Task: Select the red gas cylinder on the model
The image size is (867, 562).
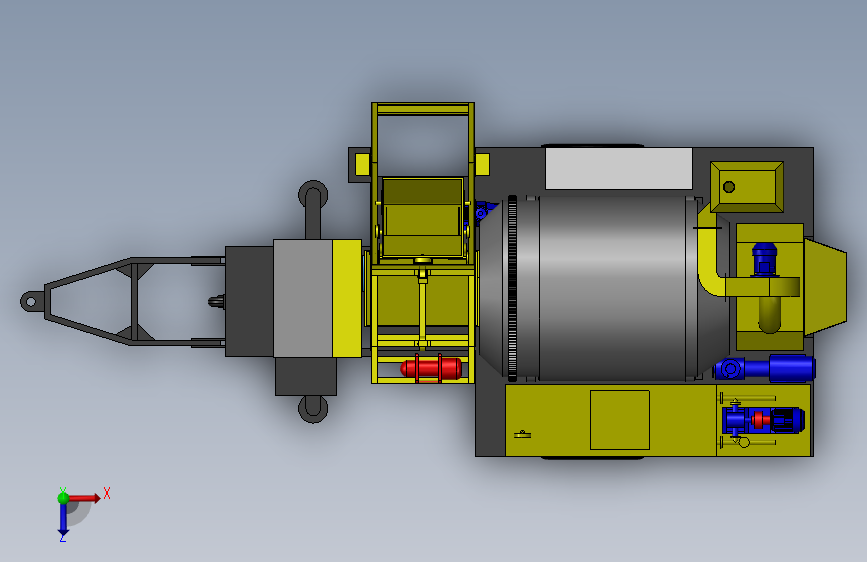Action: [431, 368]
